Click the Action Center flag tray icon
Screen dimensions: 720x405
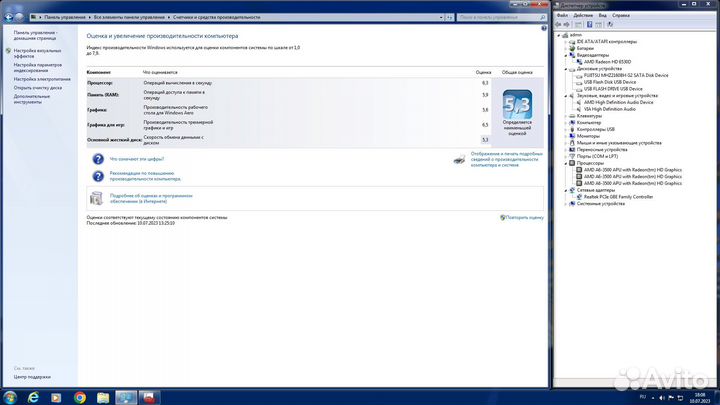pos(671,398)
